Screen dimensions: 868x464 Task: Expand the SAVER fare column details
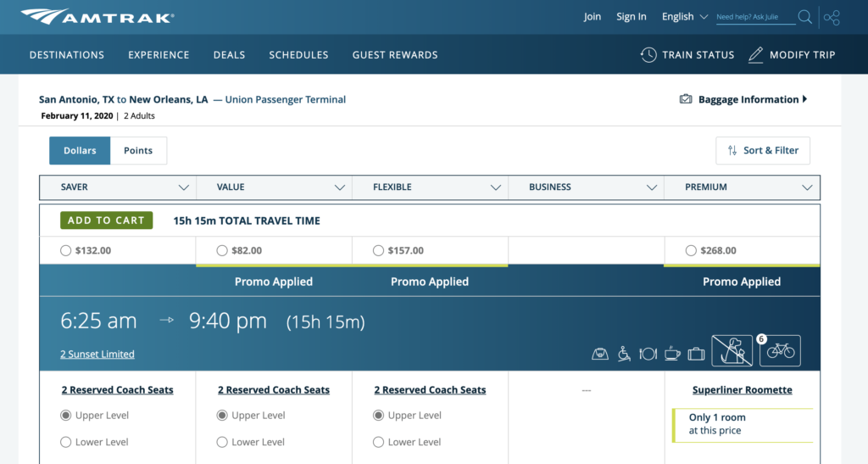pyautogui.click(x=183, y=187)
